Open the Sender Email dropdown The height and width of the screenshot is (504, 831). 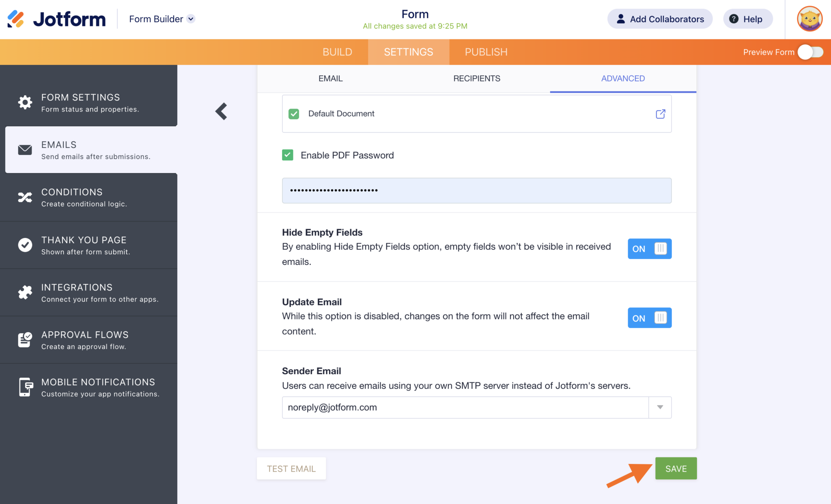tap(659, 407)
